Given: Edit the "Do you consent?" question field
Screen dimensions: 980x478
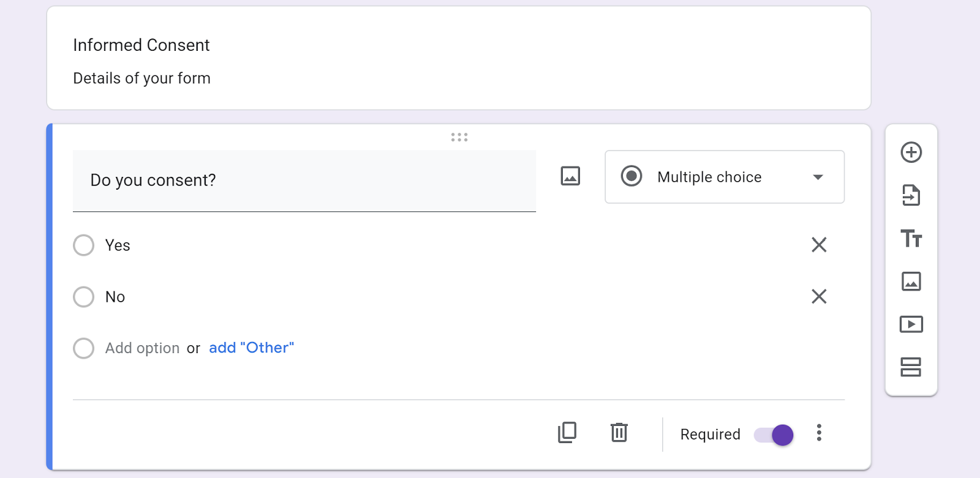Looking at the screenshot, I should pyautogui.click(x=304, y=181).
